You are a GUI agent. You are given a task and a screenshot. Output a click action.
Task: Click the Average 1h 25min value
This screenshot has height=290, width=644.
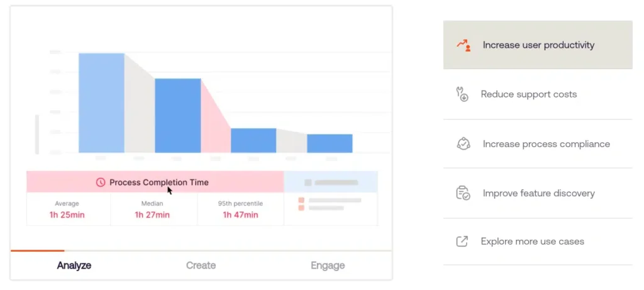point(67,215)
